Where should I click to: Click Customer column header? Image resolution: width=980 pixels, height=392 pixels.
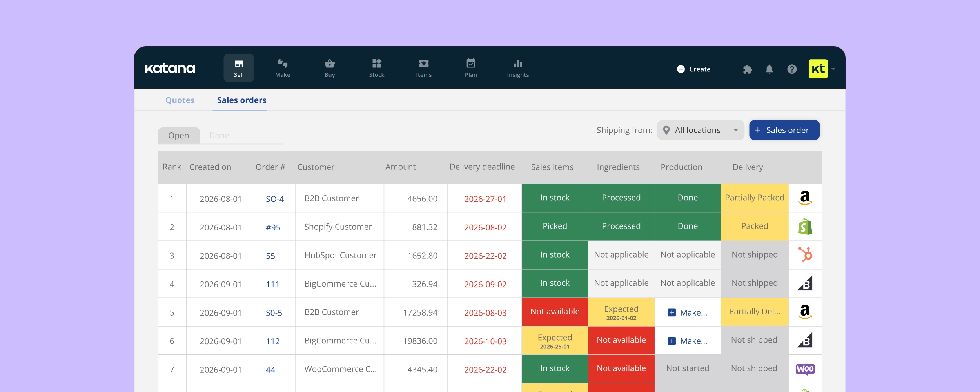point(316,167)
